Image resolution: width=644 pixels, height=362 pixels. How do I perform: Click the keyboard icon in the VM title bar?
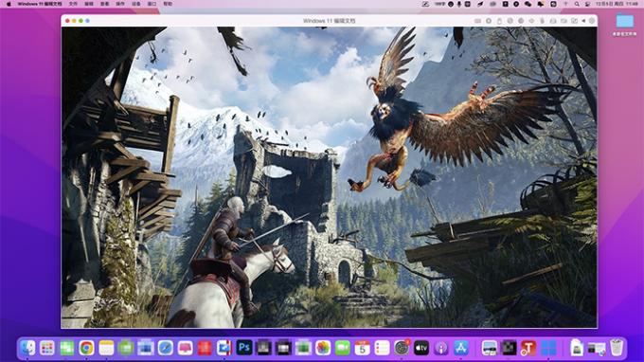[477, 21]
